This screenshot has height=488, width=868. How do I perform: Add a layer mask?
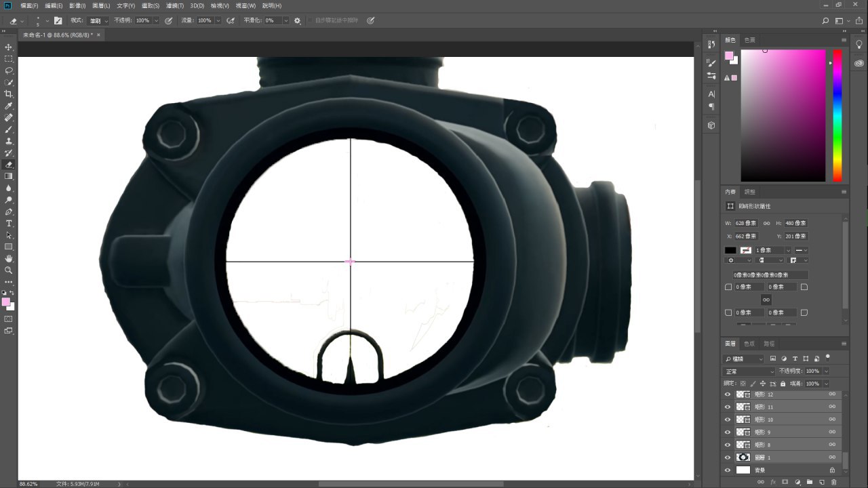point(785,482)
